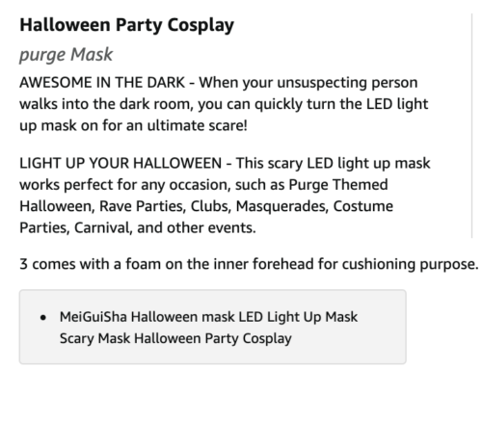The image size is (482, 448).
Task: Select the purge Mask subtitle text
Action: pyautogui.click(x=66, y=55)
